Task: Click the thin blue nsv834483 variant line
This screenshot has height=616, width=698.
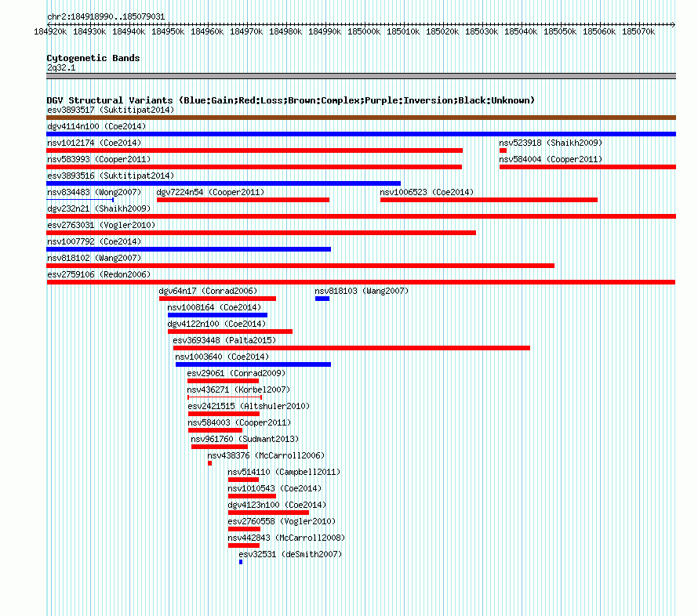Action: (x=80, y=200)
